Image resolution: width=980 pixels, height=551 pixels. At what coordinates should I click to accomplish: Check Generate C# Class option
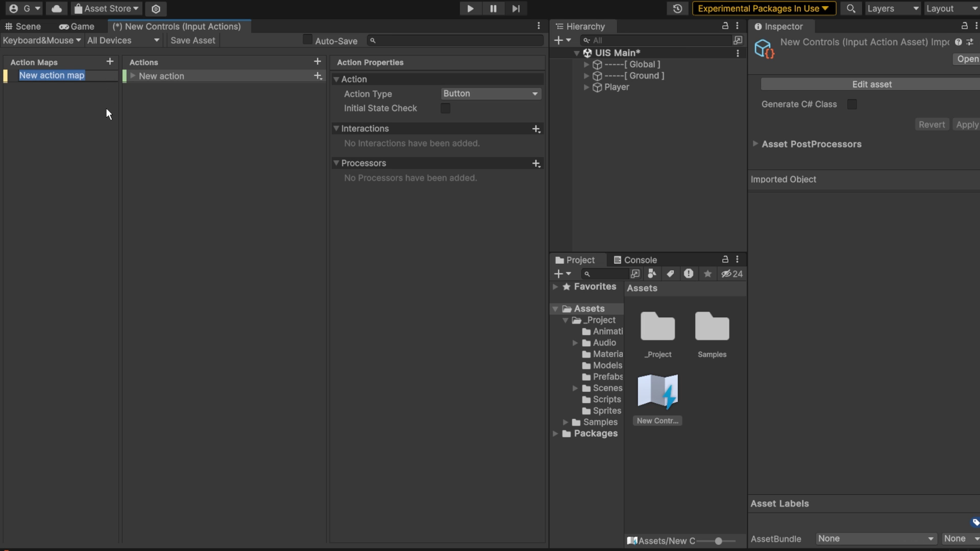(x=852, y=105)
